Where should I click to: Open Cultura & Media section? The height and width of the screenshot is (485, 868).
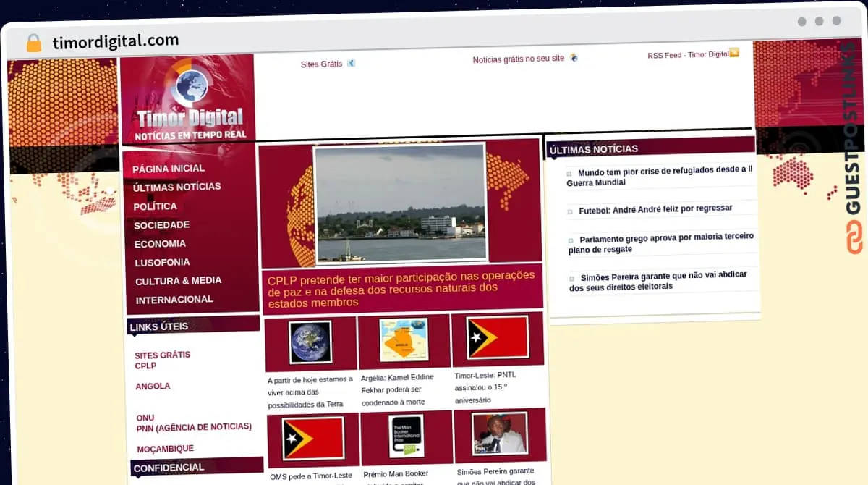click(178, 281)
